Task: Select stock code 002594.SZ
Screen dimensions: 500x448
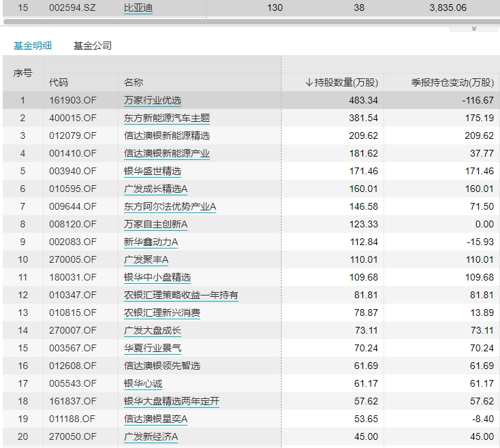Action: point(72,7)
